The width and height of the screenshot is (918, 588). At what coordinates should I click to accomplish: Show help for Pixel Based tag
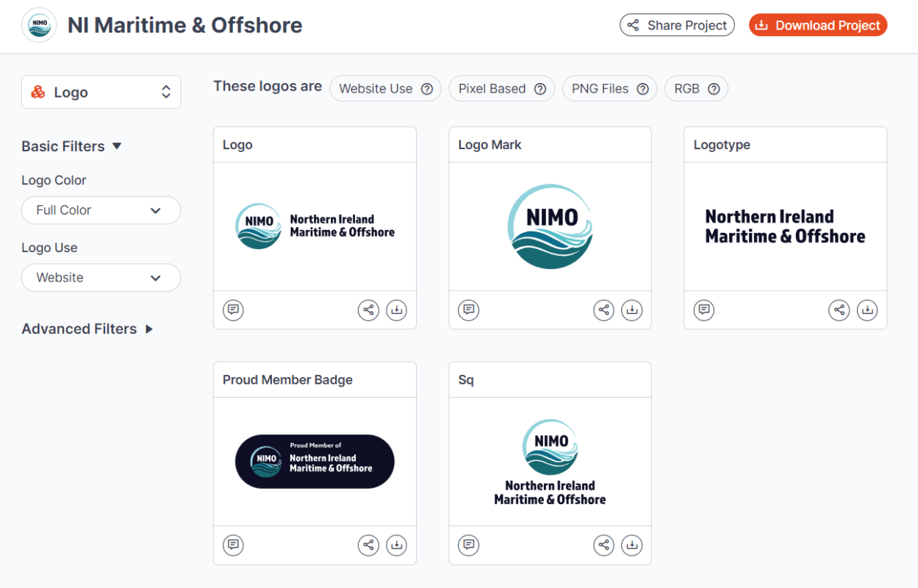tap(539, 89)
